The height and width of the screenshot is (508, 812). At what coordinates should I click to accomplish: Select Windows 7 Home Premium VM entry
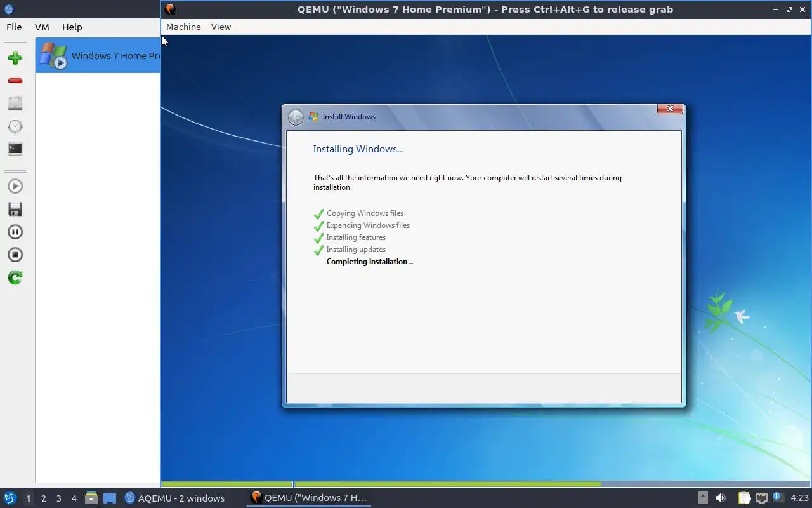98,55
